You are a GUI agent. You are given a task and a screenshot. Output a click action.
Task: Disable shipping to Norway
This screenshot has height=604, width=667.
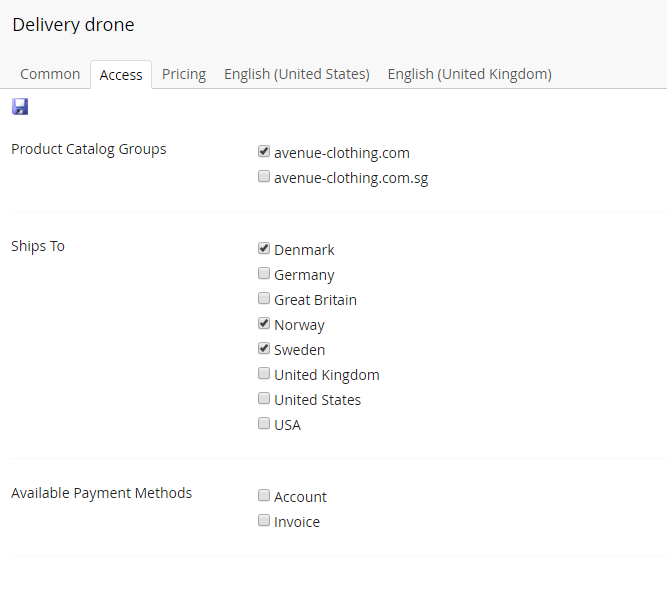pyautogui.click(x=264, y=323)
